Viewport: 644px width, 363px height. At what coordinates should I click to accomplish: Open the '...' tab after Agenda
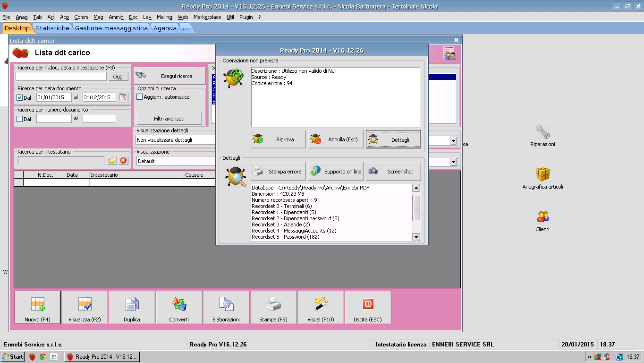click(x=186, y=28)
